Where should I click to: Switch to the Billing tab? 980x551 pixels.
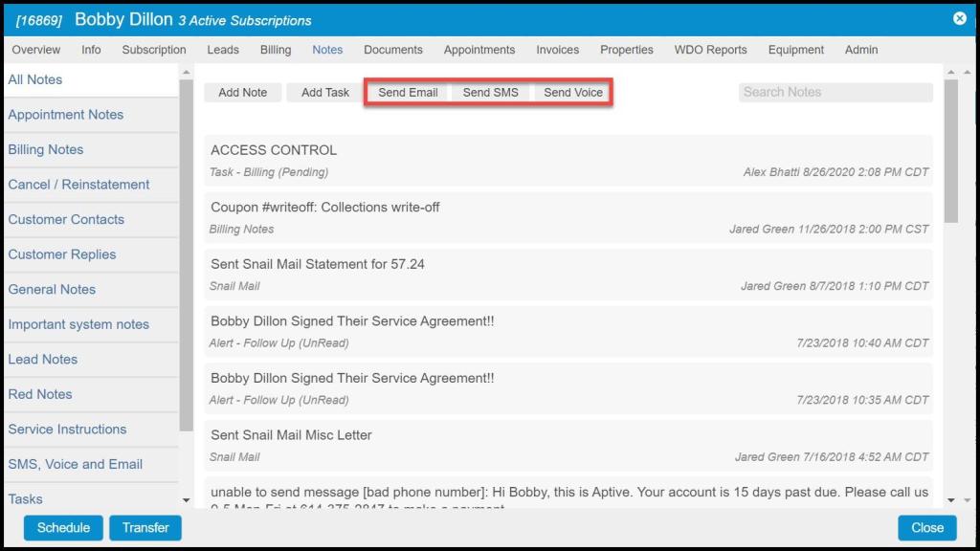[276, 50]
